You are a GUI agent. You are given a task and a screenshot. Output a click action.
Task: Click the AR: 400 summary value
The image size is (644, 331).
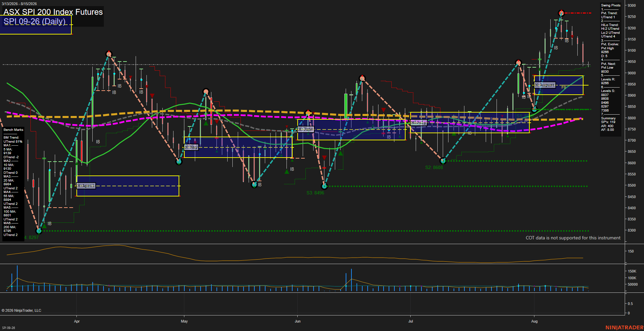[x=607, y=126]
